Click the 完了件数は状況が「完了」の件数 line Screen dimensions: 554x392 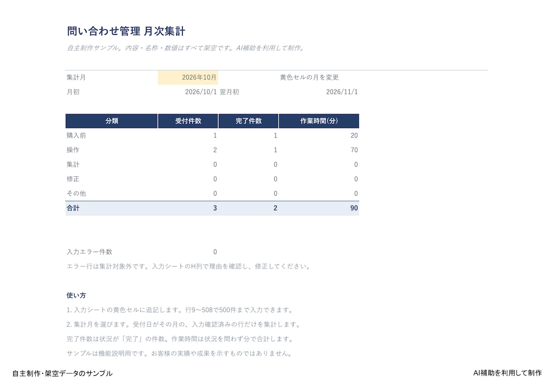pos(180,339)
